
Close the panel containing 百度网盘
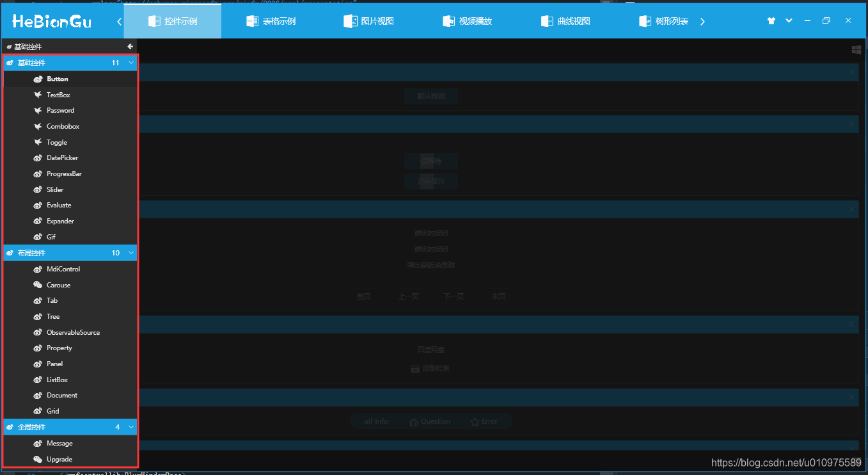(x=851, y=325)
